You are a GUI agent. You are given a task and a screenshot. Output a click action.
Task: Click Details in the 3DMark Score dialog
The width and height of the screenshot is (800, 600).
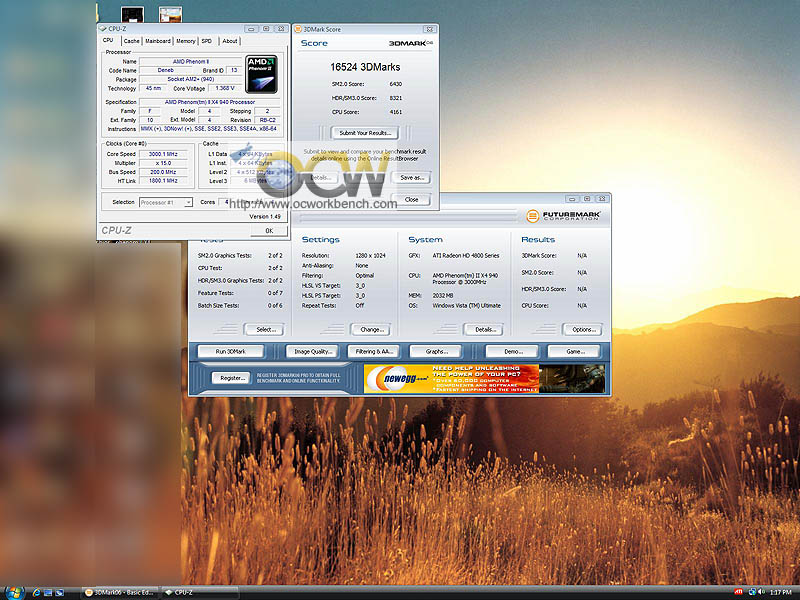320,178
